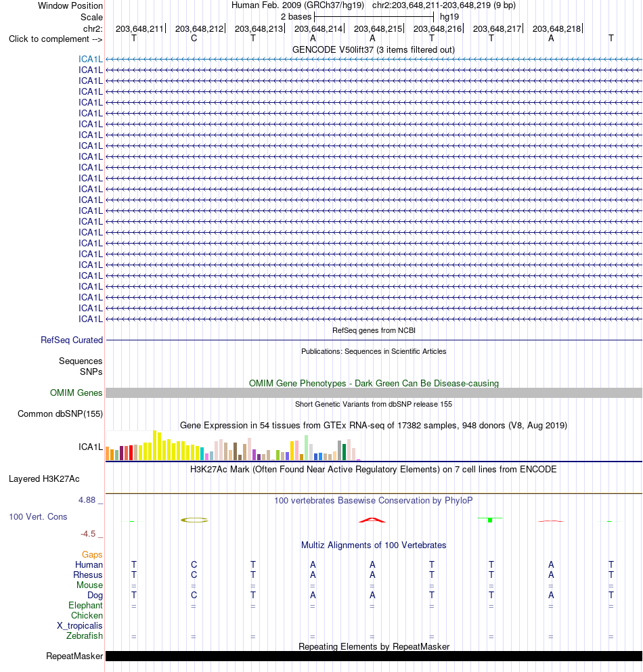Click the X_tropicalis alignment row label
This screenshot has height=672, width=643.
tap(80, 626)
